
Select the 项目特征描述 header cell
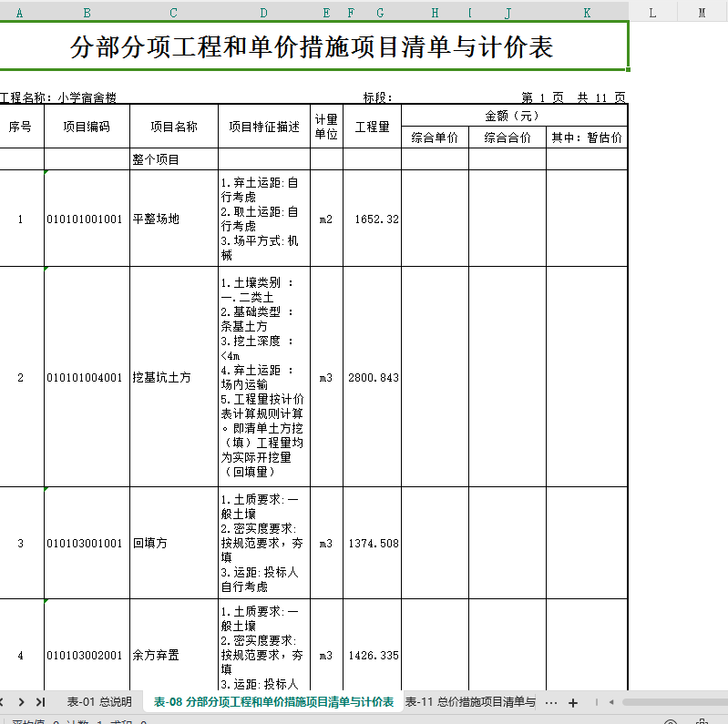(263, 127)
